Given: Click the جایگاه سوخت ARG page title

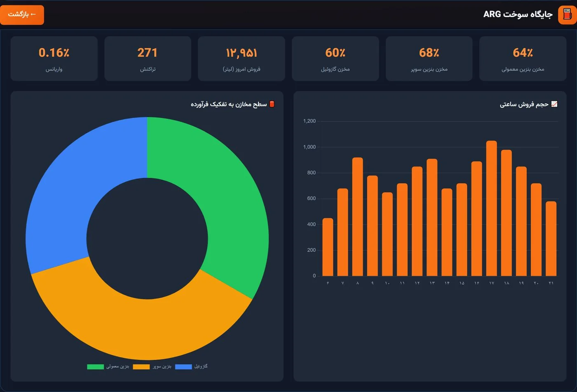Looking at the screenshot, I should [x=518, y=14].
